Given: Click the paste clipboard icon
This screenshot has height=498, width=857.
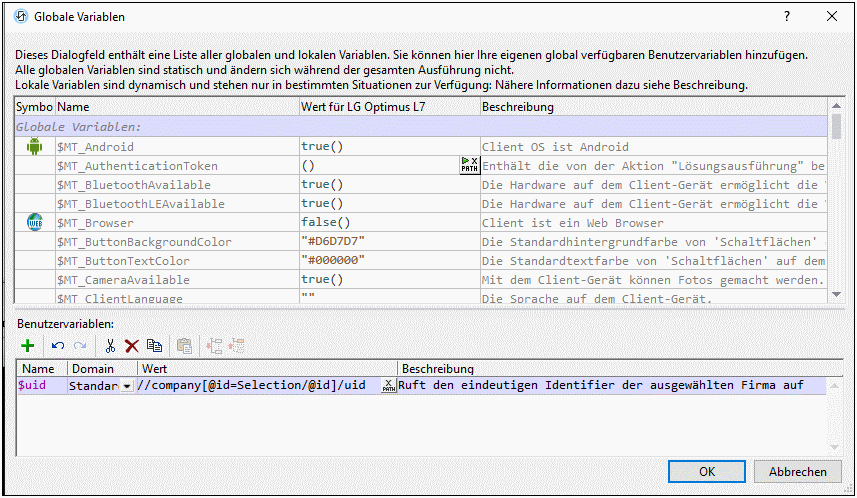Looking at the screenshot, I should [x=184, y=346].
